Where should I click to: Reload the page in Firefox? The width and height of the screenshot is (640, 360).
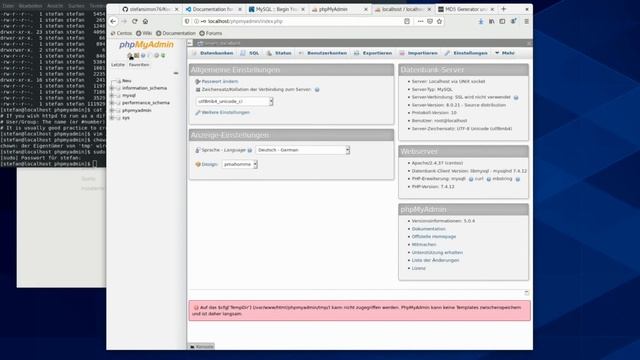click(x=135, y=21)
